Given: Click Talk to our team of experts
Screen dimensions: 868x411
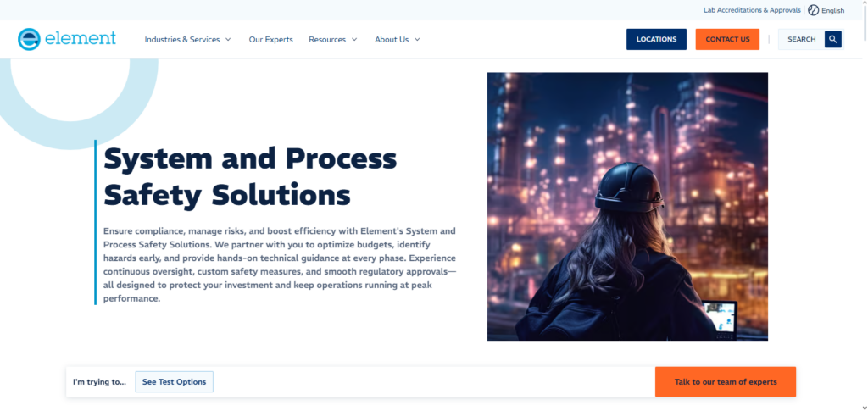Looking at the screenshot, I should coord(726,381).
